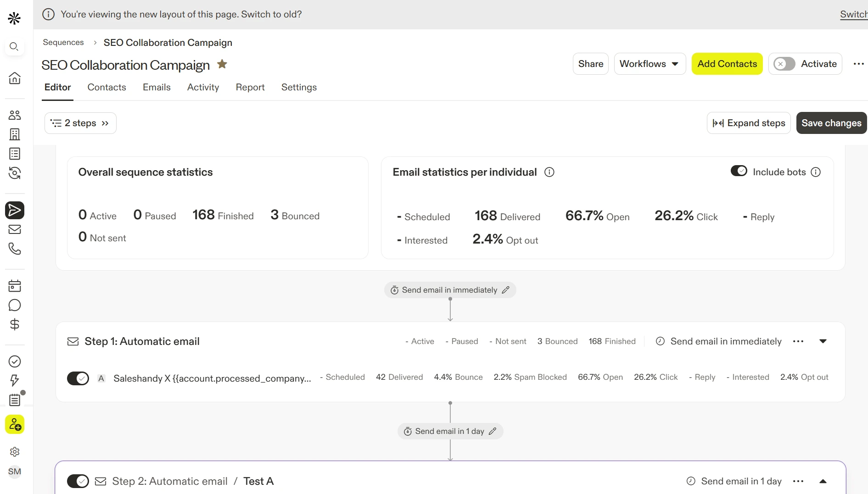Open the Saleshandy X email subject
868x494 pixels.
point(212,378)
